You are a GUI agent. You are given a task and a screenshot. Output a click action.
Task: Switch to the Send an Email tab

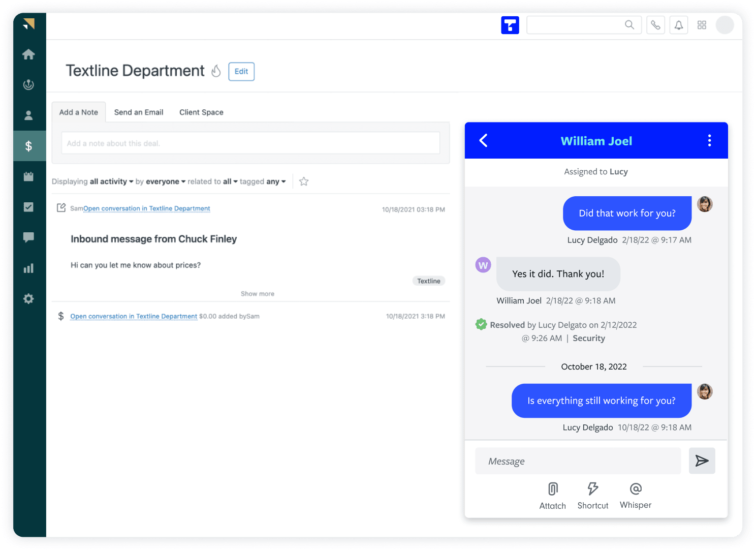[139, 112]
